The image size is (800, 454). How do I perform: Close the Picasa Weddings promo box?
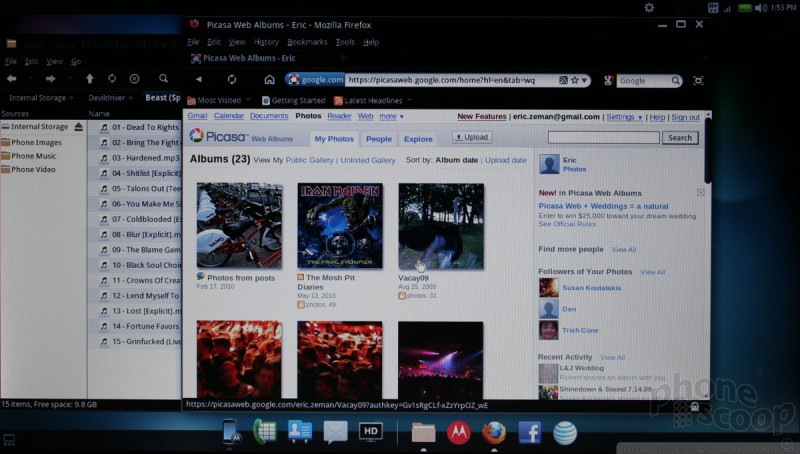(701, 192)
